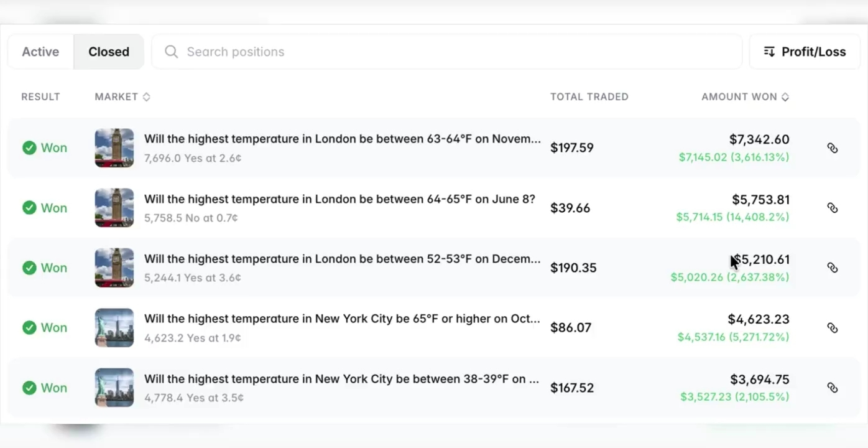Click Big Ben thumbnail in June 8 row
The image size is (868, 448).
point(114,208)
